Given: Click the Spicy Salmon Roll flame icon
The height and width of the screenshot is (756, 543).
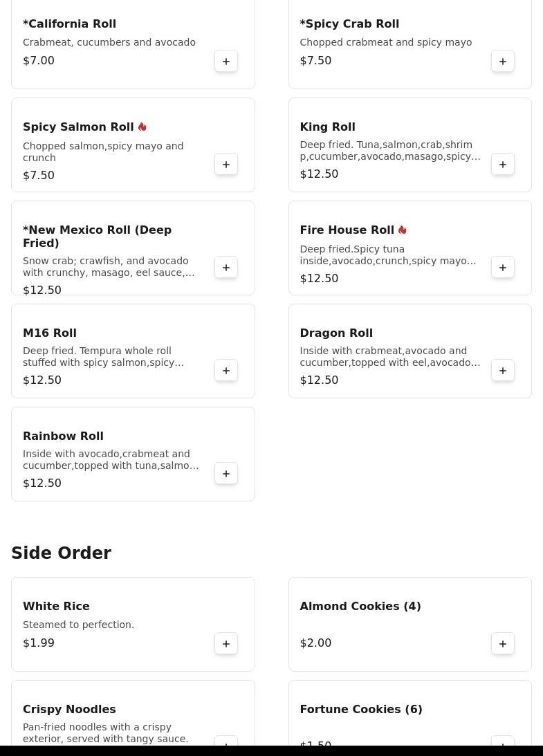Looking at the screenshot, I should coord(142,127).
